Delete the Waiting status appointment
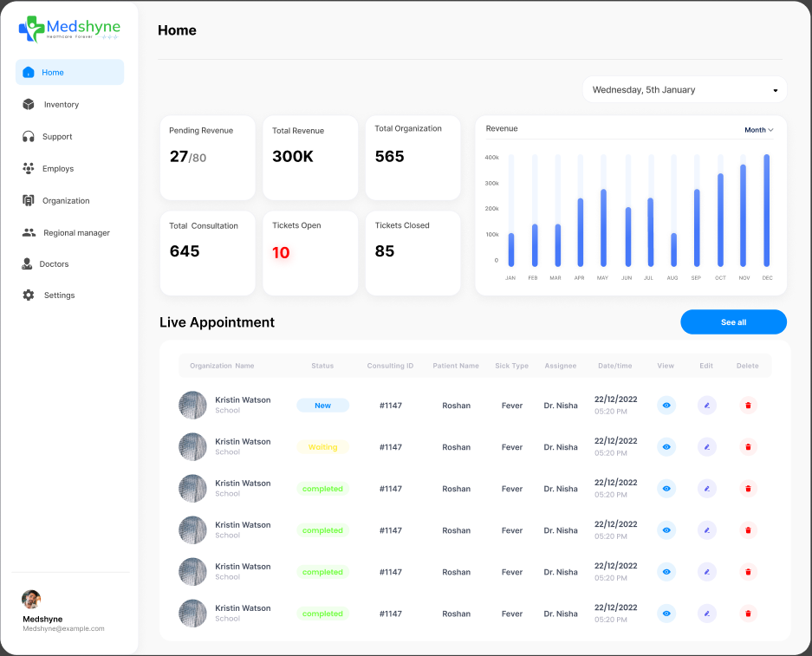This screenshot has width=812, height=656. 748,447
